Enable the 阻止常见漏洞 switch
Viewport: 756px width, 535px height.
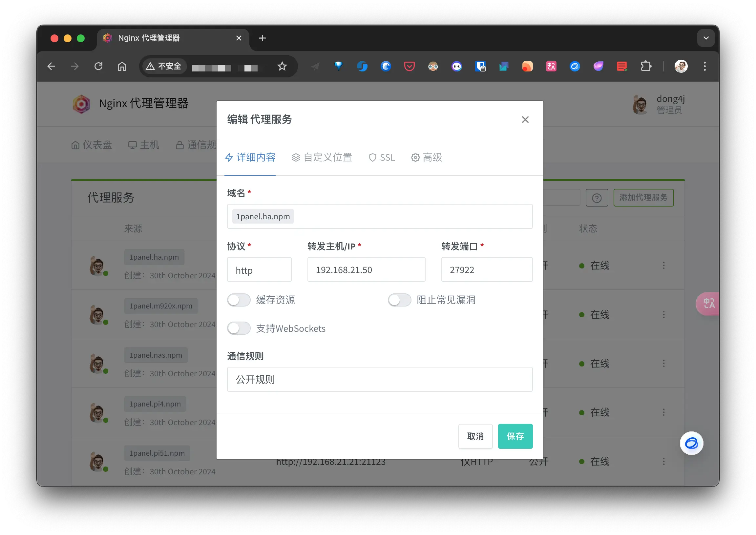[x=399, y=300]
